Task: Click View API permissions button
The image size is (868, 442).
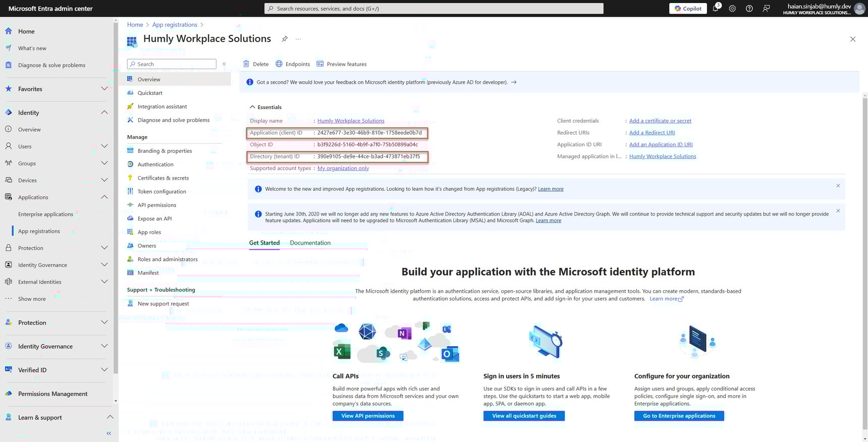Action: coord(367,416)
